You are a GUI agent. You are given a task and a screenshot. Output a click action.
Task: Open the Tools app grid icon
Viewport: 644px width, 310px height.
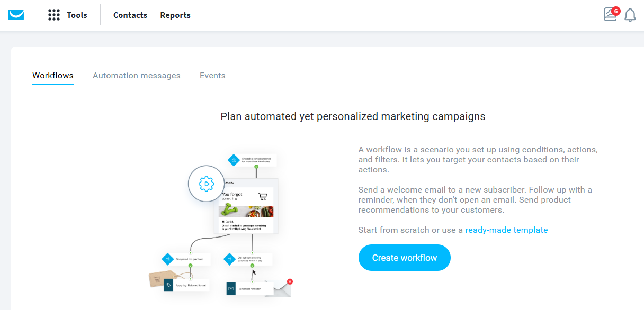[53, 15]
